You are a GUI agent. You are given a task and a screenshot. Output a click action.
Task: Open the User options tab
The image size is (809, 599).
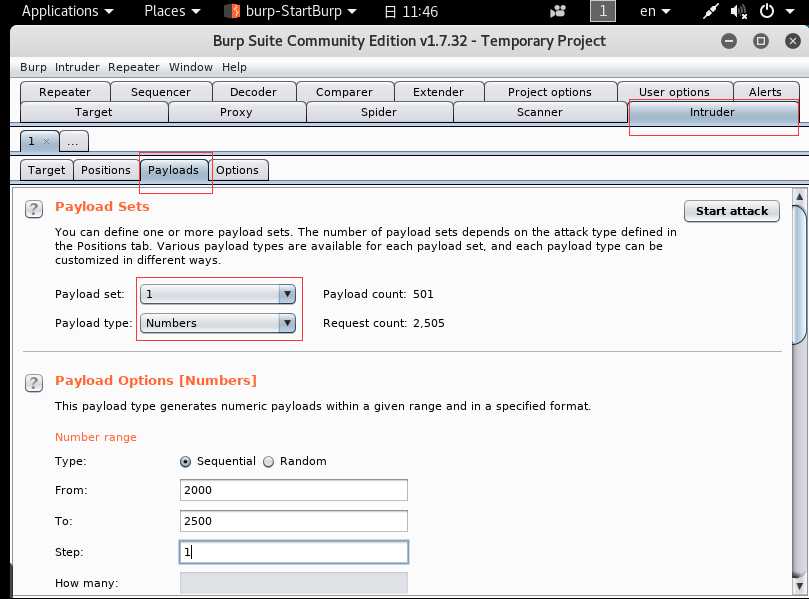tap(674, 92)
